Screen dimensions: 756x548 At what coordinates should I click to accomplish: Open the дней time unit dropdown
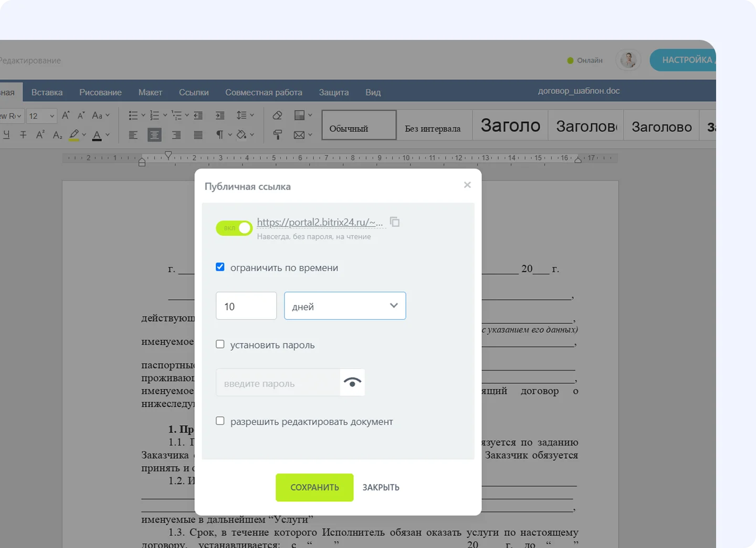point(345,306)
